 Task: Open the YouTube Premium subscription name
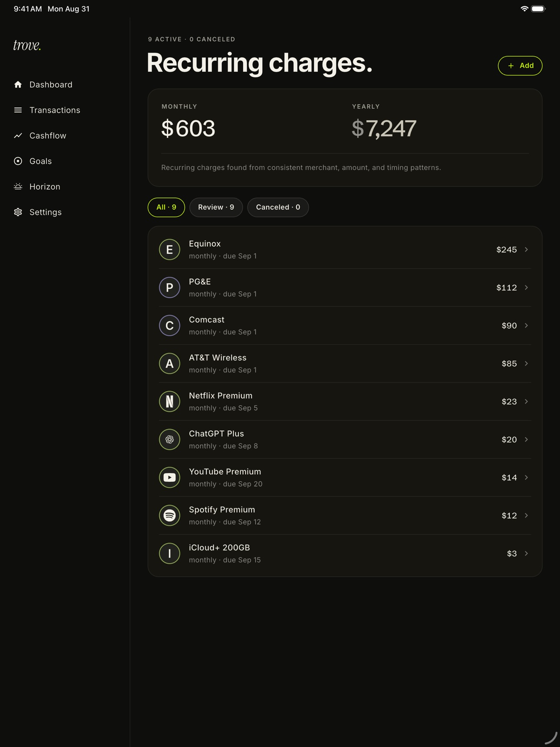(225, 472)
